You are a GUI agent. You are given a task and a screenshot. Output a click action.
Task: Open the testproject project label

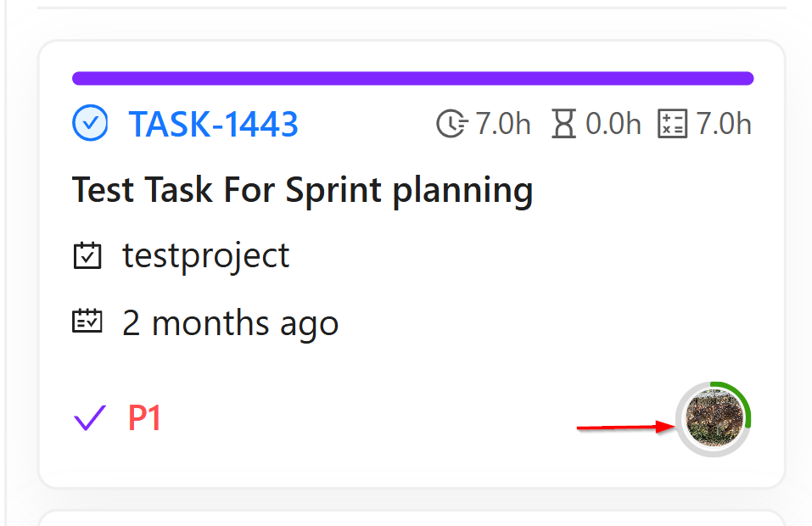(206, 255)
